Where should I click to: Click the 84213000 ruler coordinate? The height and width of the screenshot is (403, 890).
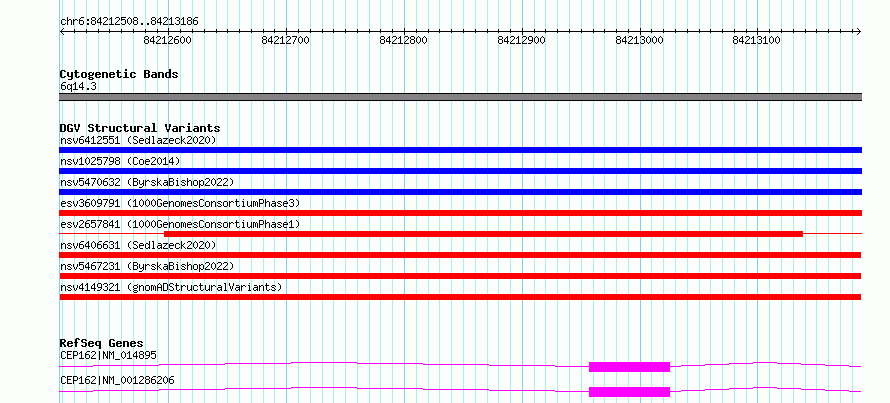(639, 40)
